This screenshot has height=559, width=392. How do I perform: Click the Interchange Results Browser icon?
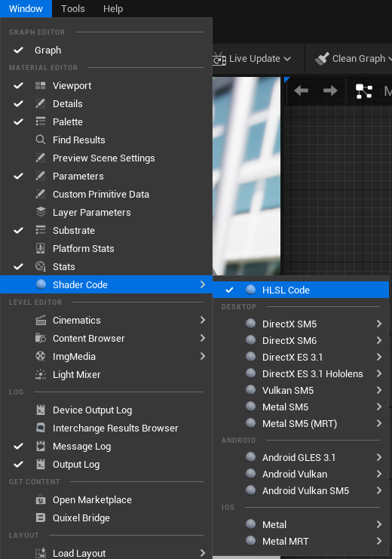coord(41,428)
